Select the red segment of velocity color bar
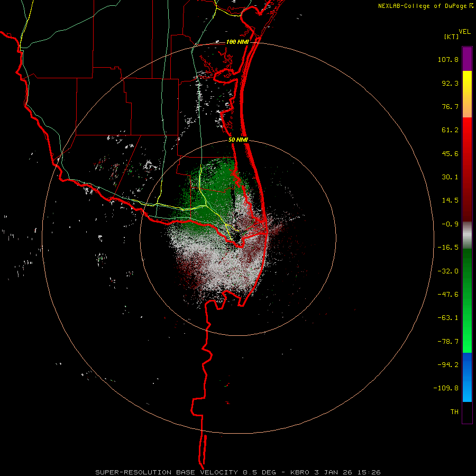The width and height of the screenshot is (476, 476). pos(467,169)
